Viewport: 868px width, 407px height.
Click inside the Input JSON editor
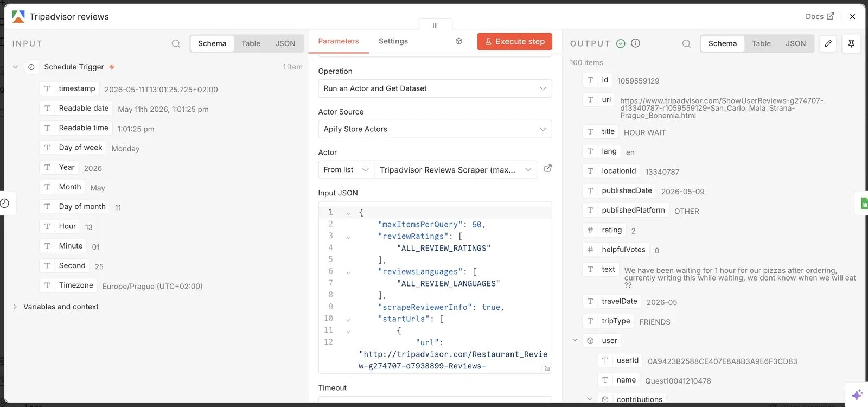[x=435, y=288]
